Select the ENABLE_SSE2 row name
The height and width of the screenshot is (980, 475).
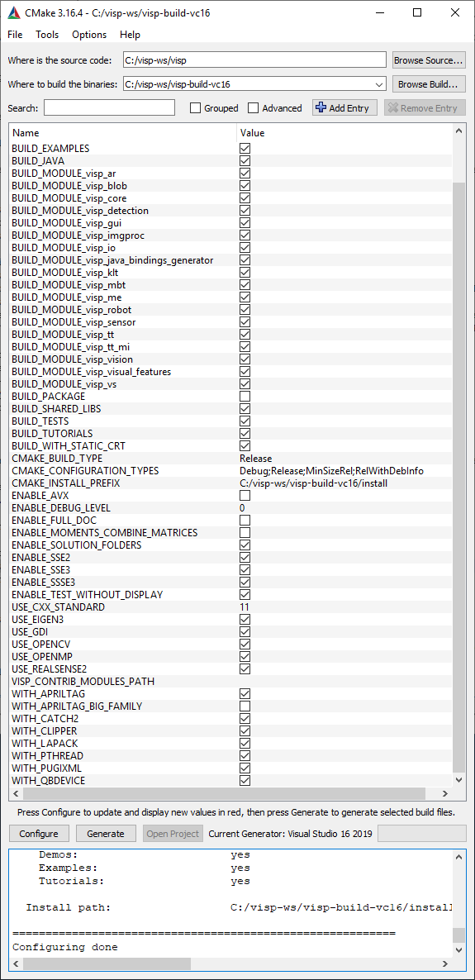click(40, 558)
